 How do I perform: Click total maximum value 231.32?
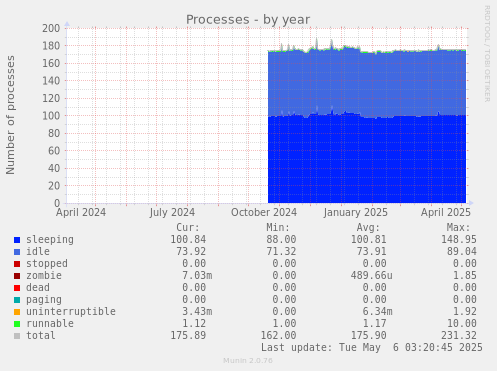pos(459,336)
